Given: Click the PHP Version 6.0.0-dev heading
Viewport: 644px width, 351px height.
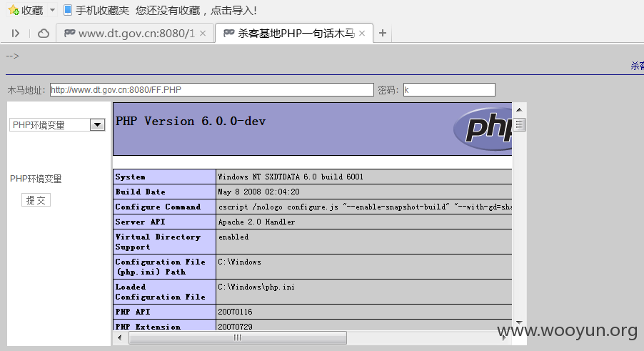Looking at the screenshot, I should [191, 121].
